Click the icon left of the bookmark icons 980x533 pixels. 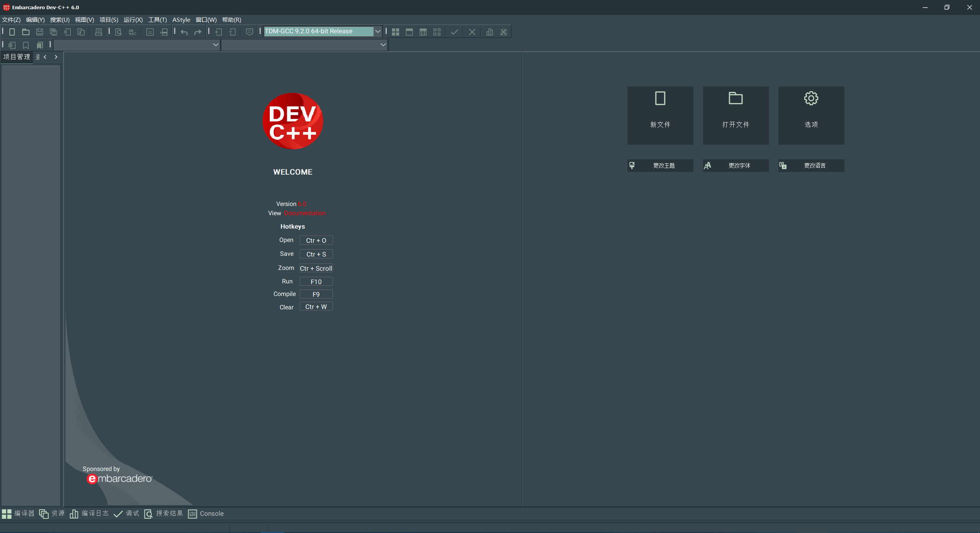tap(12, 45)
